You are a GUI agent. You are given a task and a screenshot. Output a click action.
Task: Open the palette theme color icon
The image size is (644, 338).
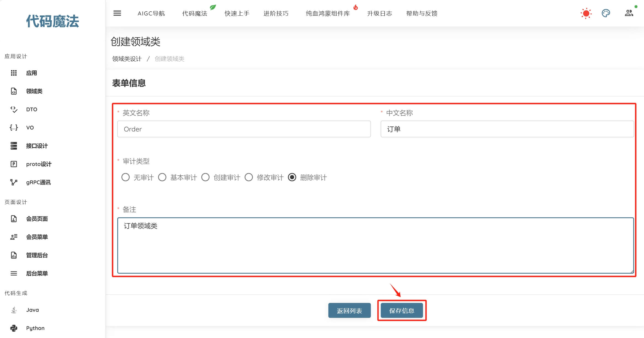click(x=606, y=13)
